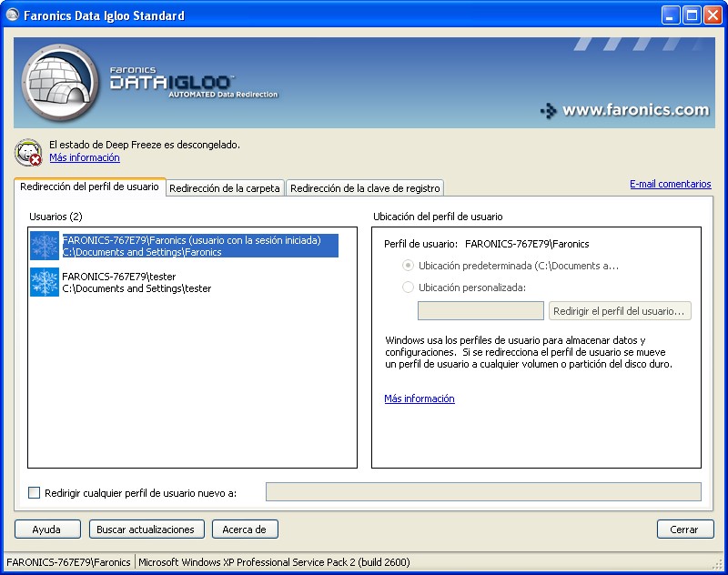This screenshot has height=575, width=728.
Task: Click the Cerrar button
Action: pyautogui.click(x=685, y=530)
